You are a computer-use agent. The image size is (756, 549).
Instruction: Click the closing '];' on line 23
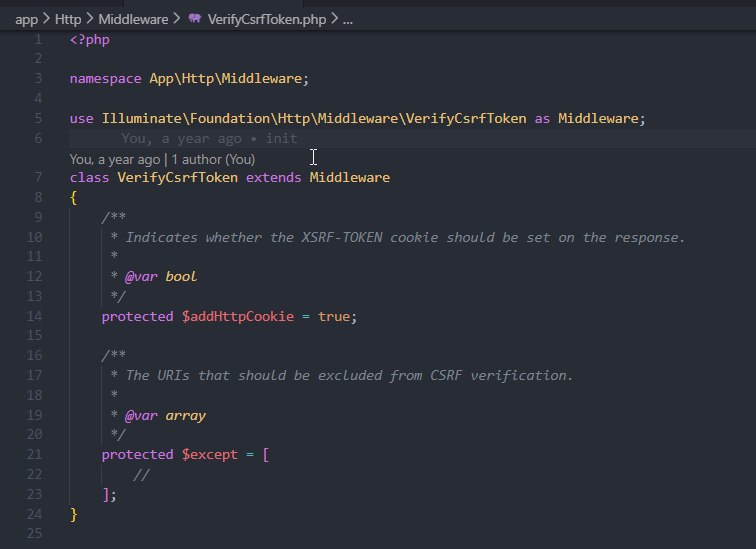pos(109,495)
